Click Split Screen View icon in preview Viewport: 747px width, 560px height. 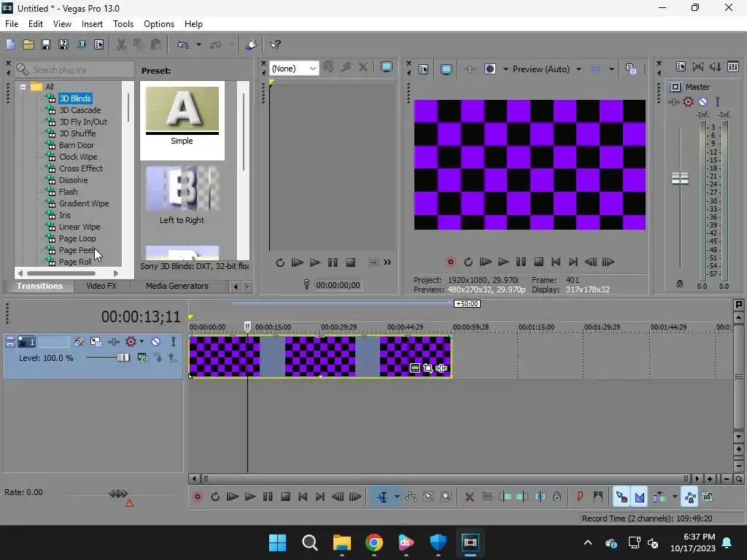tap(489, 69)
